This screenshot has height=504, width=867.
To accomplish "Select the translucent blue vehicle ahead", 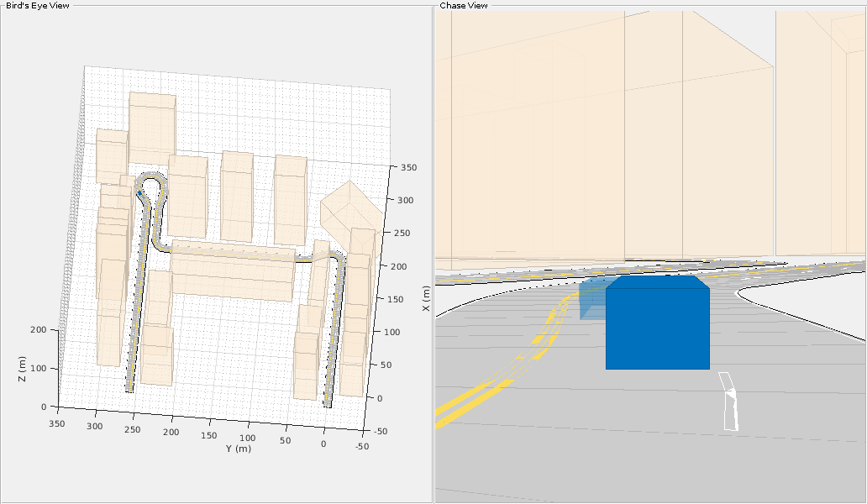I will click(x=593, y=300).
